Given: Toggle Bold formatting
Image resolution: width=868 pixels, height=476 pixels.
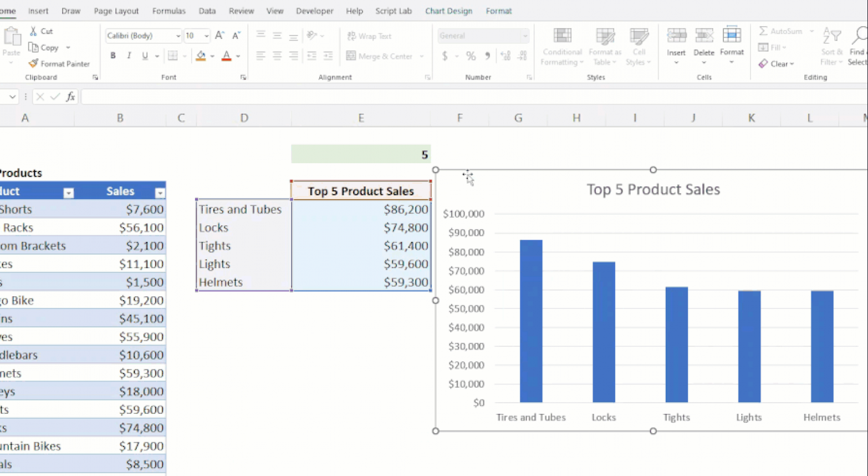Looking at the screenshot, I should [x=113, y=55].
